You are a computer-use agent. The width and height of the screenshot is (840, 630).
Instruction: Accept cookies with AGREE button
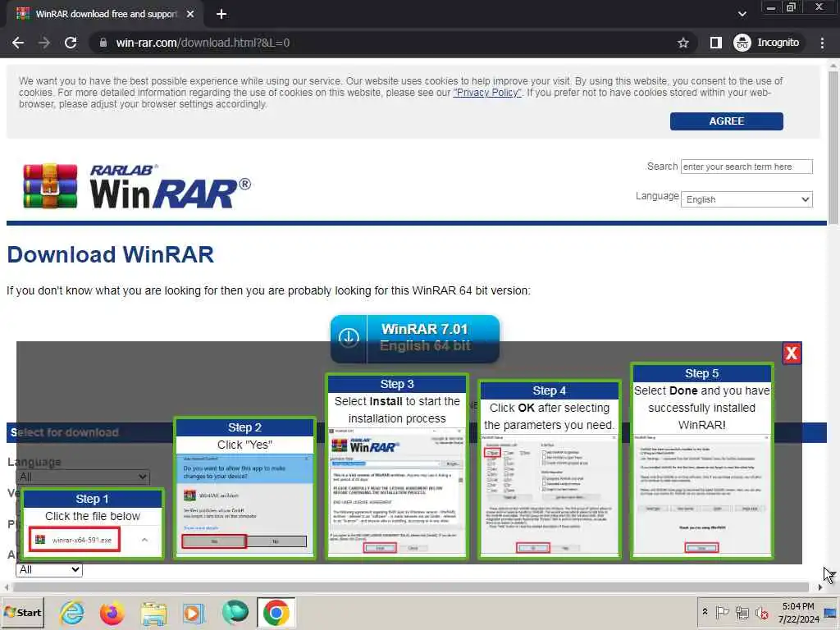point(727,121)
